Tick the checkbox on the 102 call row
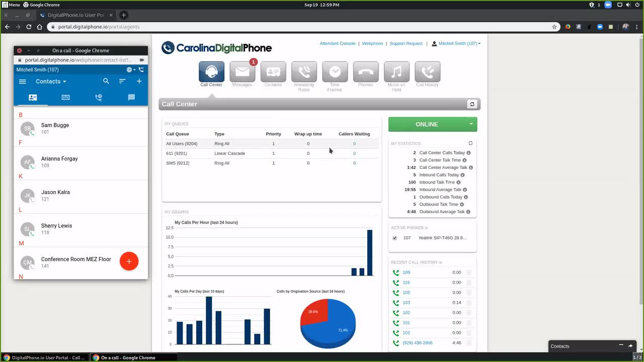This screenshot has width=644, height=362. 469,313
